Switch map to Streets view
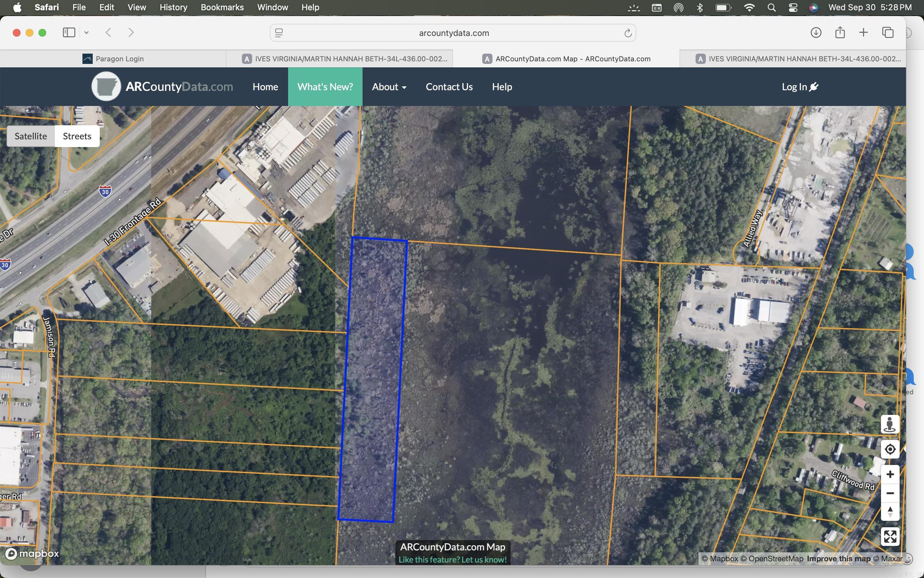This screenshot has height=578, width=924. point(77,136)
